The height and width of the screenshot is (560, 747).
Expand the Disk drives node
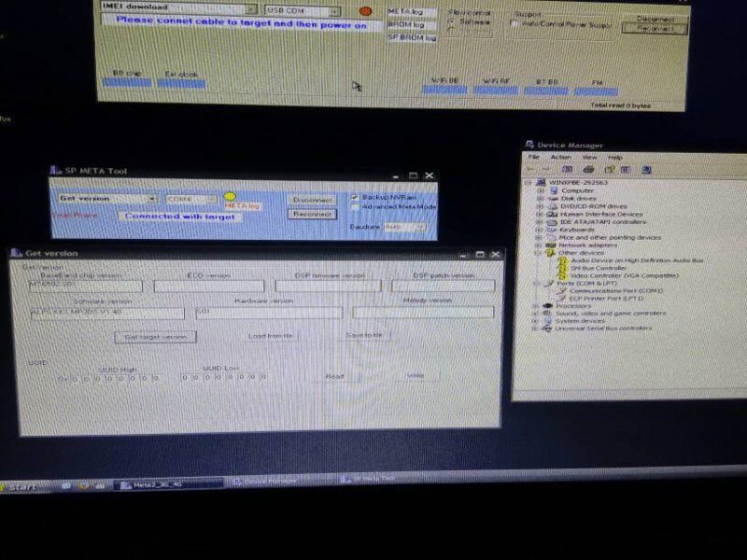click(540, 198)
